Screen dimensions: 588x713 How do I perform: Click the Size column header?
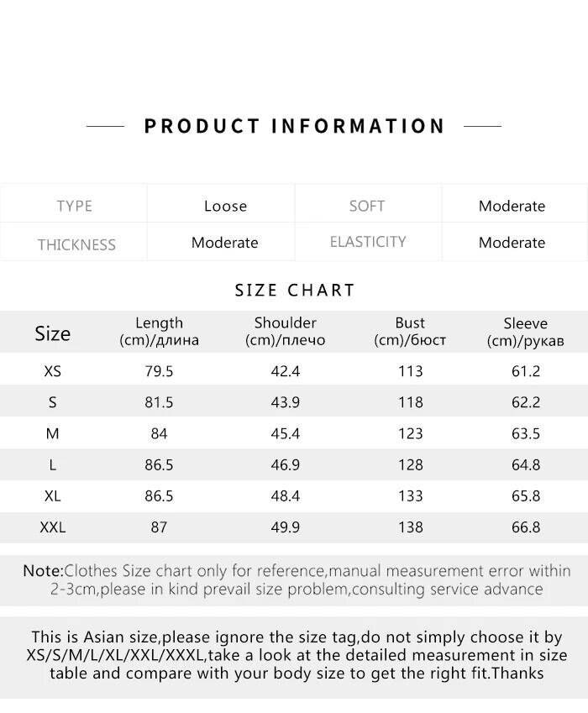click(52, 333)
